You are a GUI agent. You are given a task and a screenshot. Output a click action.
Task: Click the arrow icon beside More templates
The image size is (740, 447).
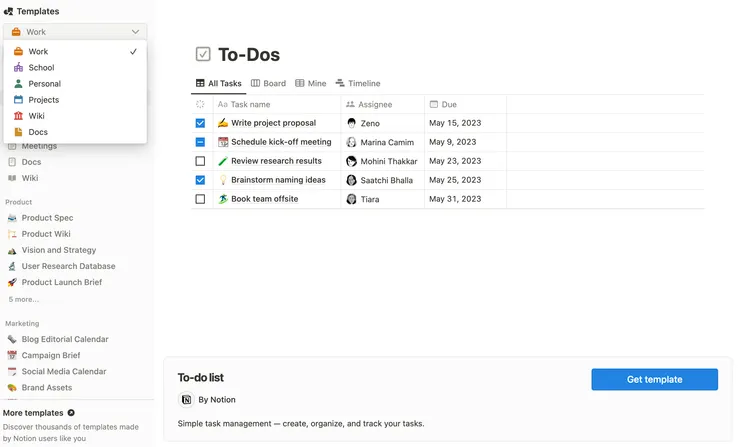click(x=71, y=413)
